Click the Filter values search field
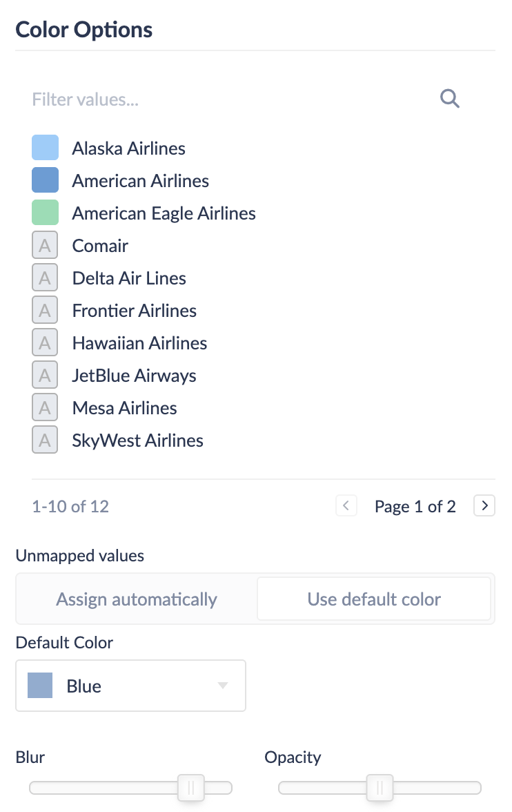Image resolution: width=512 pixels, height=812 pixels. click(228, 99)
